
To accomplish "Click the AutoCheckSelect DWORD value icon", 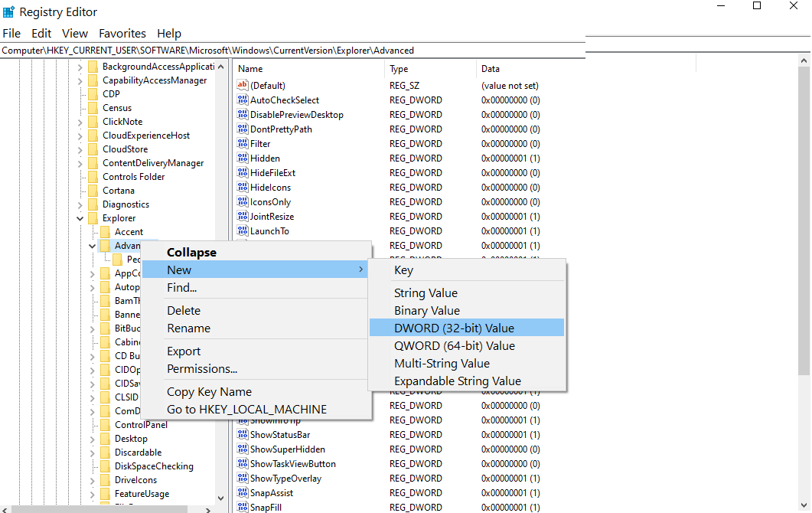I will [243, 100].
